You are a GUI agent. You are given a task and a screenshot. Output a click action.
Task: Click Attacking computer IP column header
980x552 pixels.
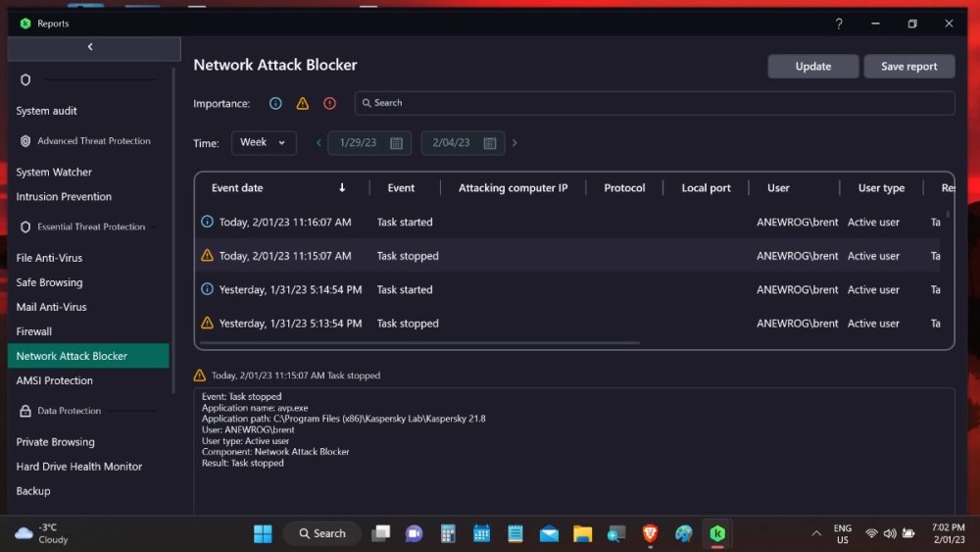click(x=514, y=188)
